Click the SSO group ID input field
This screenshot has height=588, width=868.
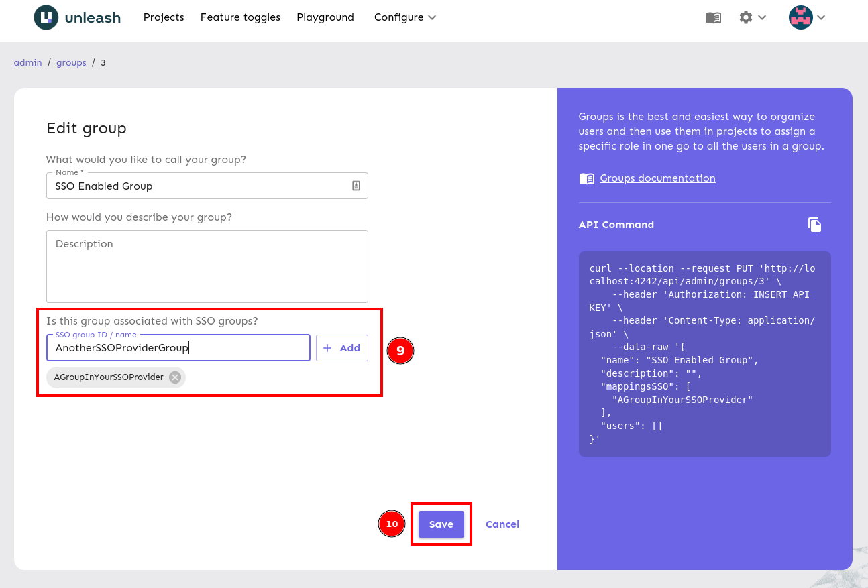tap(178, 348)
